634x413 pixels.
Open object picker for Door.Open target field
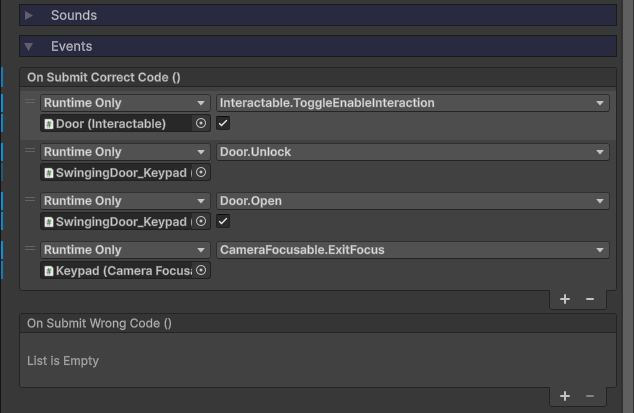point(201,221)
